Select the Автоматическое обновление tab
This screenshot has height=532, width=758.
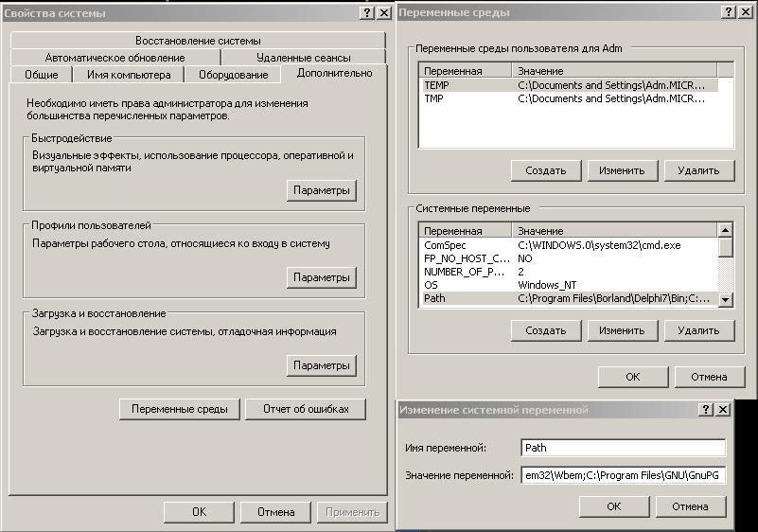115,58
